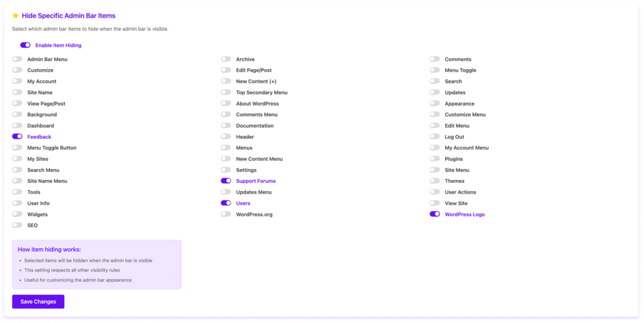
Task: Toggle the Documentation switch
Action: pos(226,126)
